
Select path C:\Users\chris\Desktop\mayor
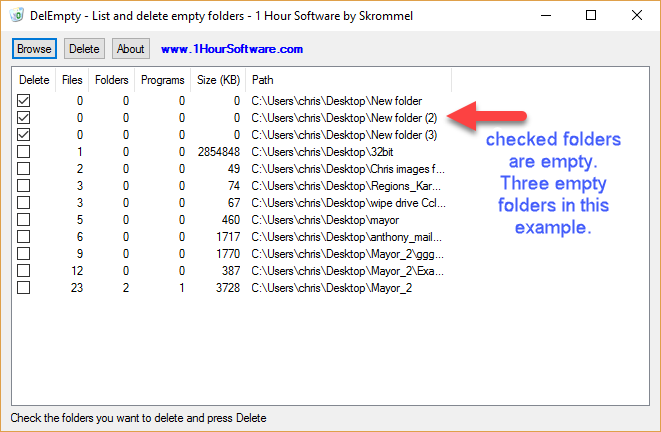pos(325,220)
